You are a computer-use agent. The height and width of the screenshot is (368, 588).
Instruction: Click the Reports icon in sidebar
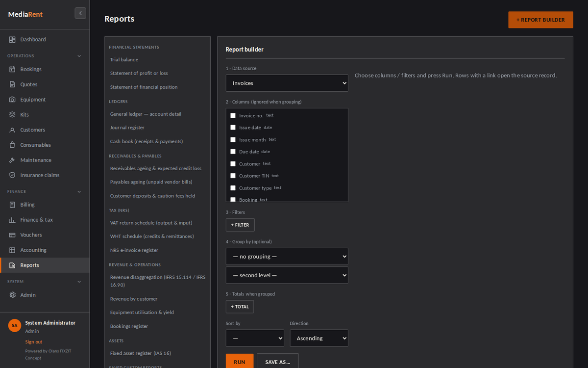pyautogui.click(x=12, y=265)
